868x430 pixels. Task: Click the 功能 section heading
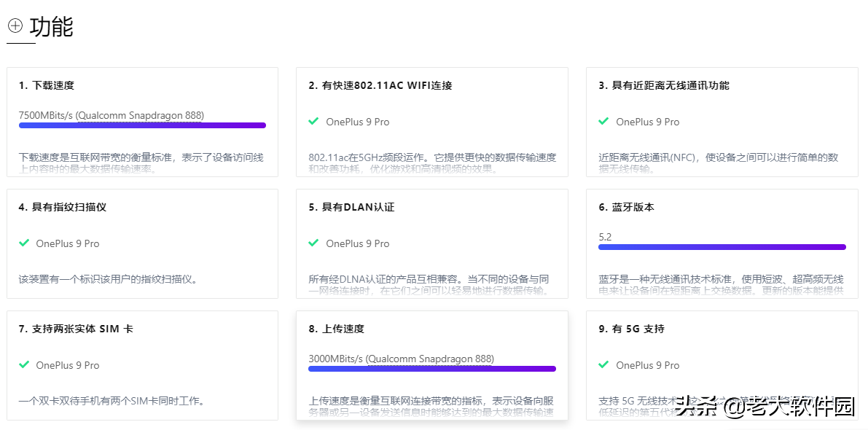(x=52, y=26)
